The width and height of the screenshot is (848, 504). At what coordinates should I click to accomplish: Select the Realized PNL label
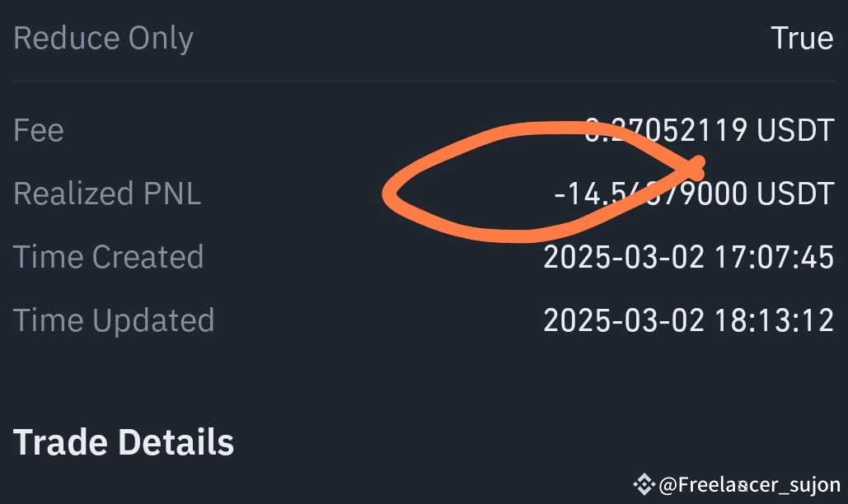[106, 193]
